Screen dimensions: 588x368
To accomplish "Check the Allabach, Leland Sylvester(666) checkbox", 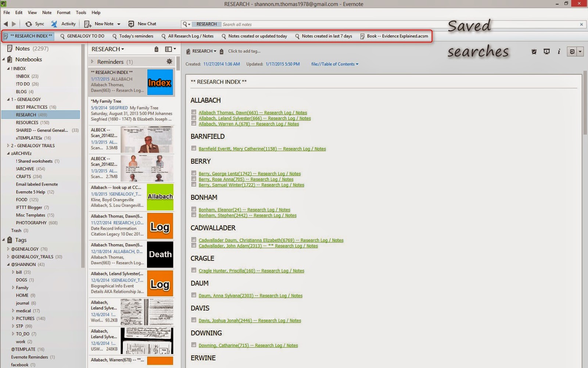I will (x=194, y=118).
